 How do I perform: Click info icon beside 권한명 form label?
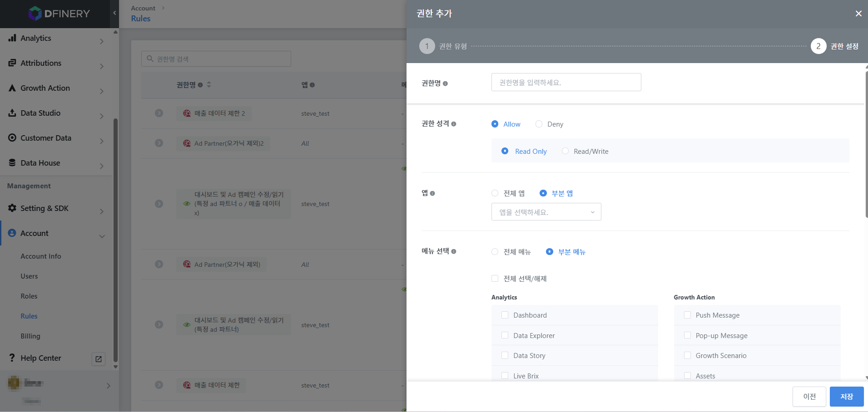445,83
